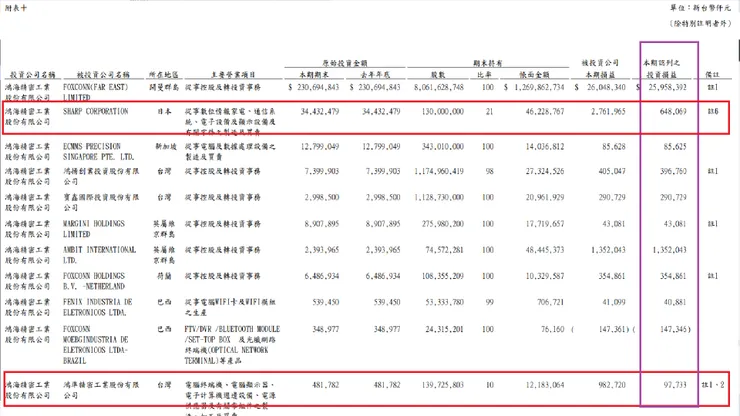
Task: Select investment gain 396,760
Action: coord(673,171)
